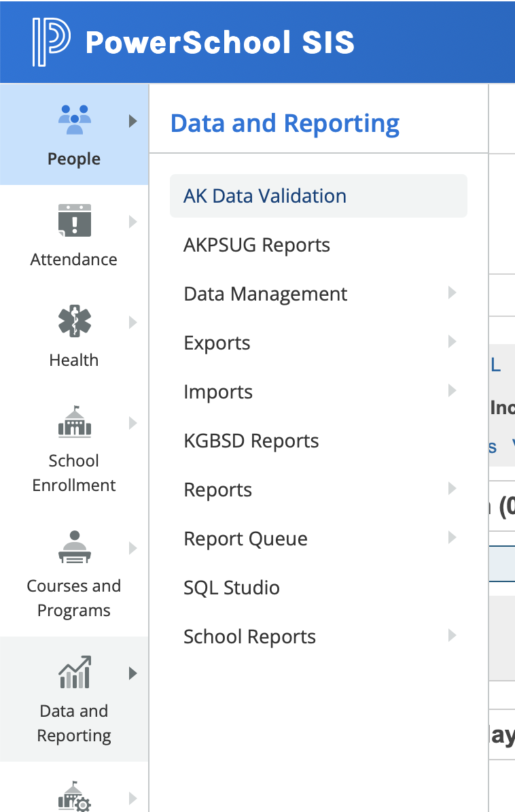Expand the Health submenu arrow

point(133,322)
